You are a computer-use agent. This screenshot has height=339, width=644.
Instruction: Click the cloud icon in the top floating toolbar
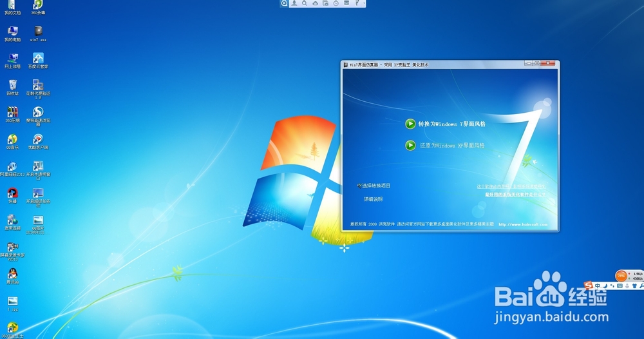[x=315, y=3]
